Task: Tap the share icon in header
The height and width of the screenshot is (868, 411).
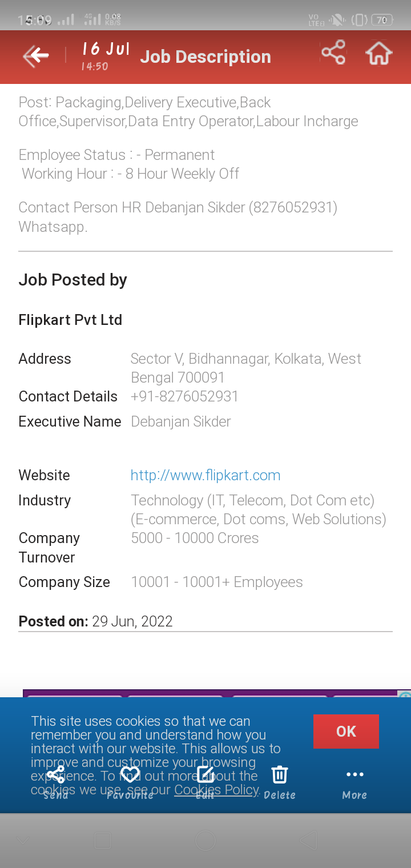Action: pyautogui.click(x=333, y=53)
